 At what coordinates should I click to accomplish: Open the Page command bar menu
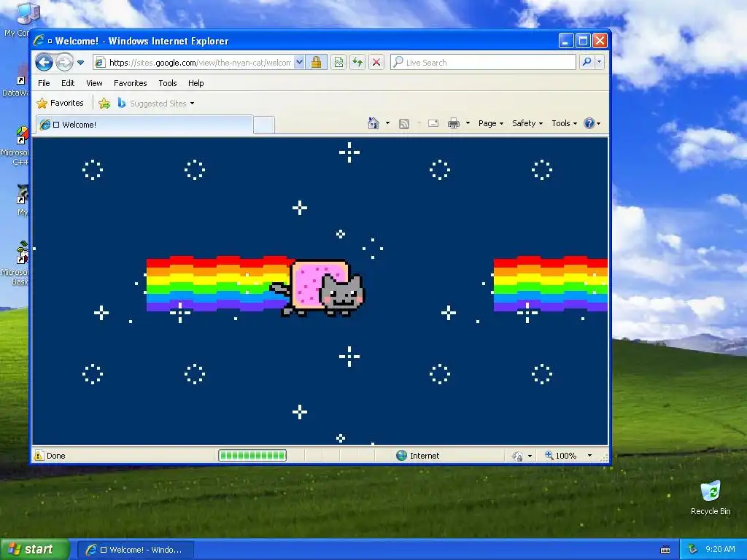(491, 123)
